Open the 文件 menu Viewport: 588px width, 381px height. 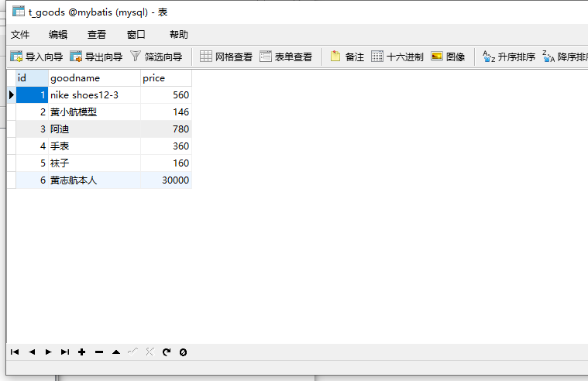tap(20, 35)
